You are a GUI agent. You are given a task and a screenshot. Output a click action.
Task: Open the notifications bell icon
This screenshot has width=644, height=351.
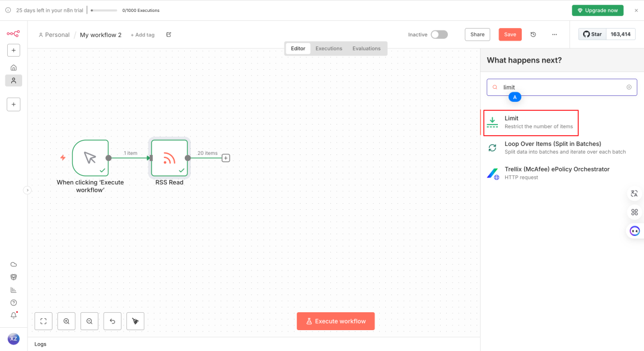point(14,315)
